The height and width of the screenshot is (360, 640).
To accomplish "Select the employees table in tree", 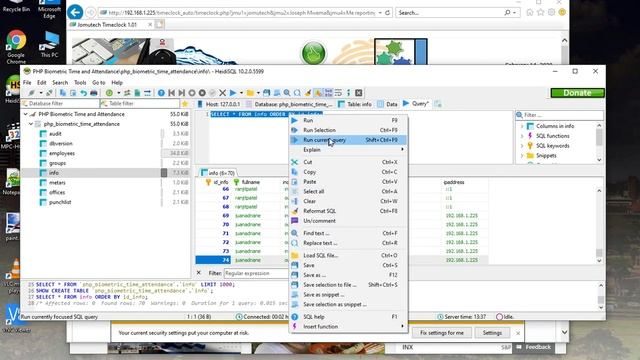I will point(62,153).
